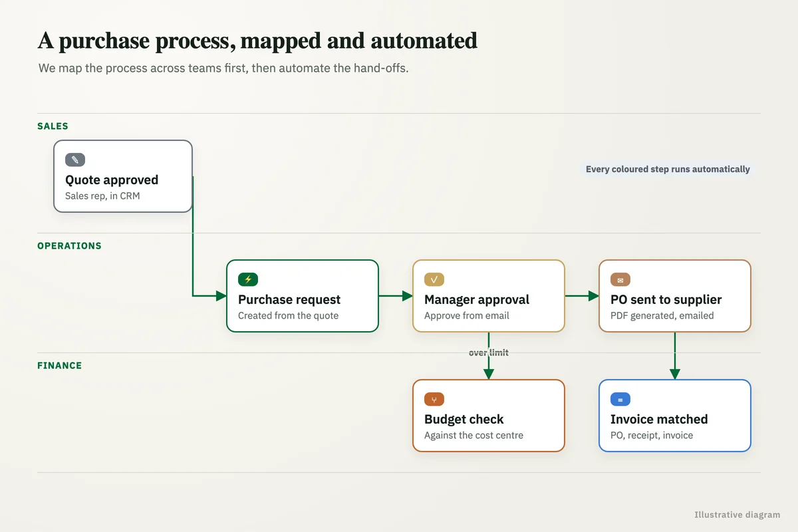Click the subtitle about automating hand-offs
Image resolution: width=798 pixels, height=532 pixels.
coord(223,68)
